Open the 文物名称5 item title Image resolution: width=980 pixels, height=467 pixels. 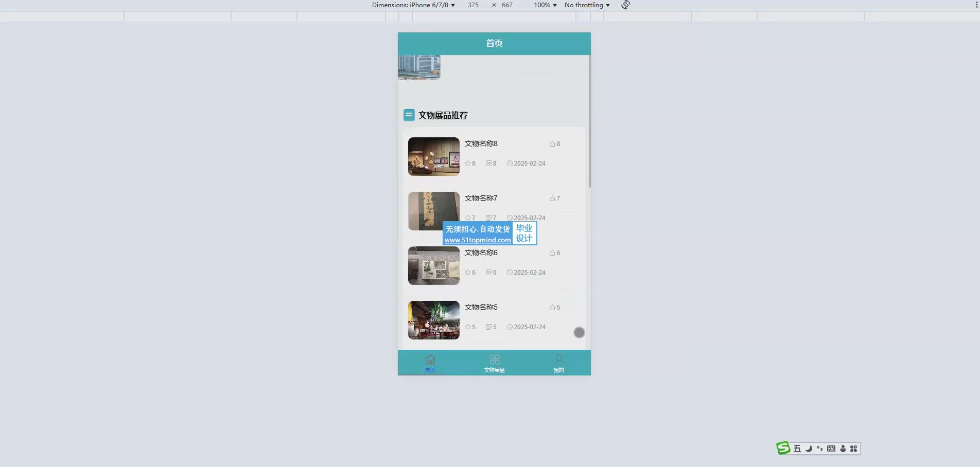[481, 307]
